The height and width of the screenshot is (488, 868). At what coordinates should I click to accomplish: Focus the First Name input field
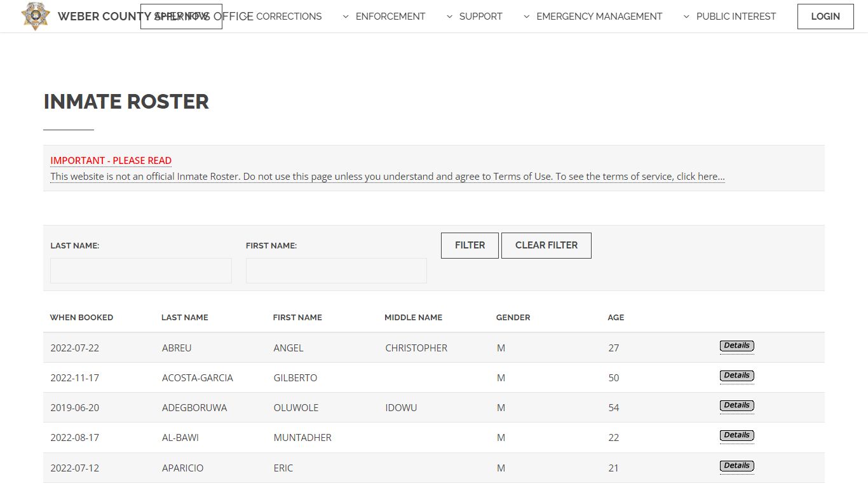point(336,271)
